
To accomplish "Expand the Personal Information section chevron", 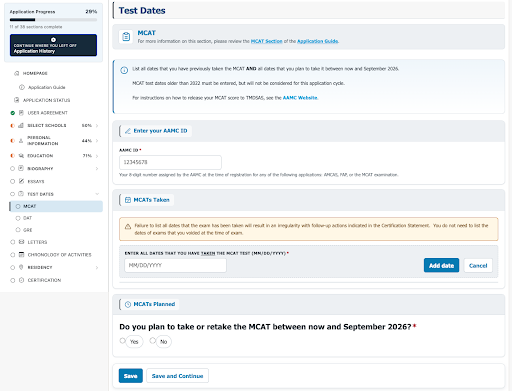I will 97,141.
